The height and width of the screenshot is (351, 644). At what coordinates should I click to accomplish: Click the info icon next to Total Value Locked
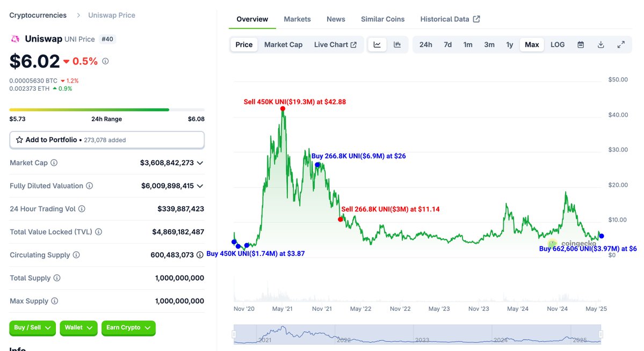(99, 232)
